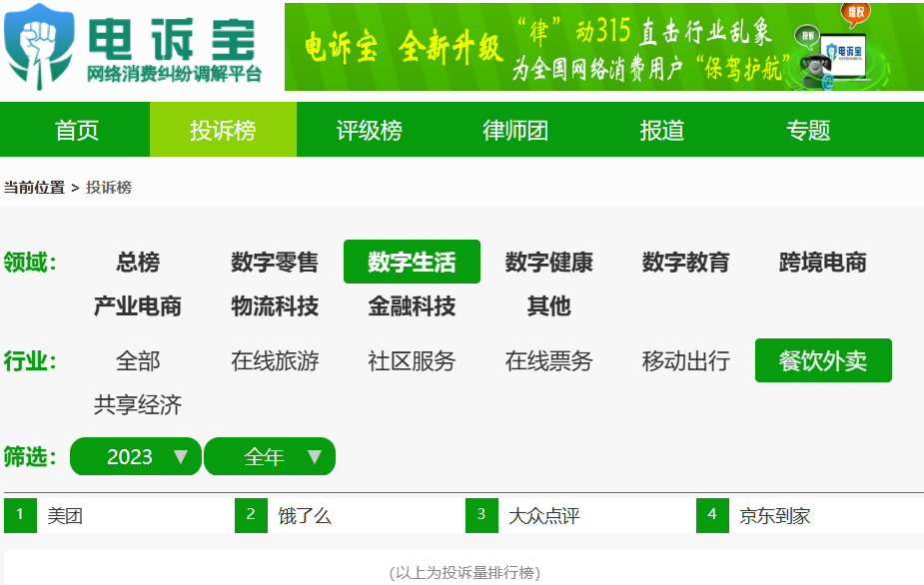Select the 产业电商 domain
Image resolution: width=924 pixels, height=585 pixels.
point(138,305)
